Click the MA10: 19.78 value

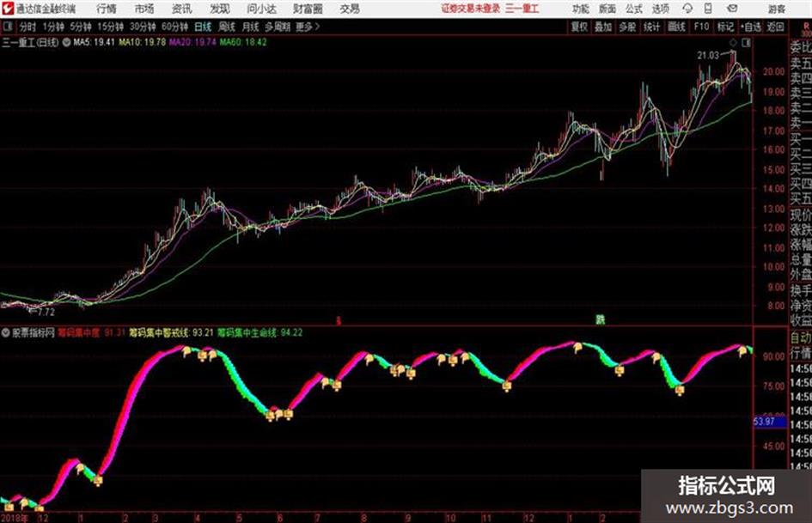[143, 42]
